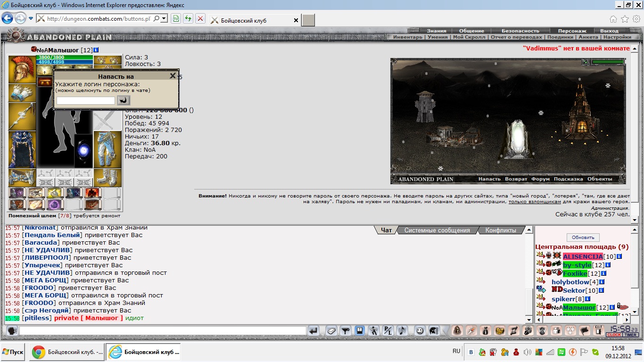
Task: Close the 'Напасть на' dialog
Action: coord(173,76)
